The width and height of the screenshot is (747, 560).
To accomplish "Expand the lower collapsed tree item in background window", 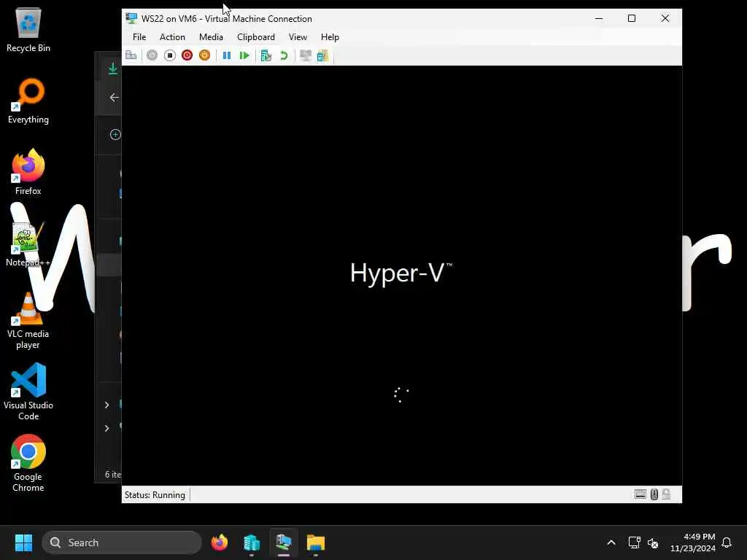I will tap(107, 428).
